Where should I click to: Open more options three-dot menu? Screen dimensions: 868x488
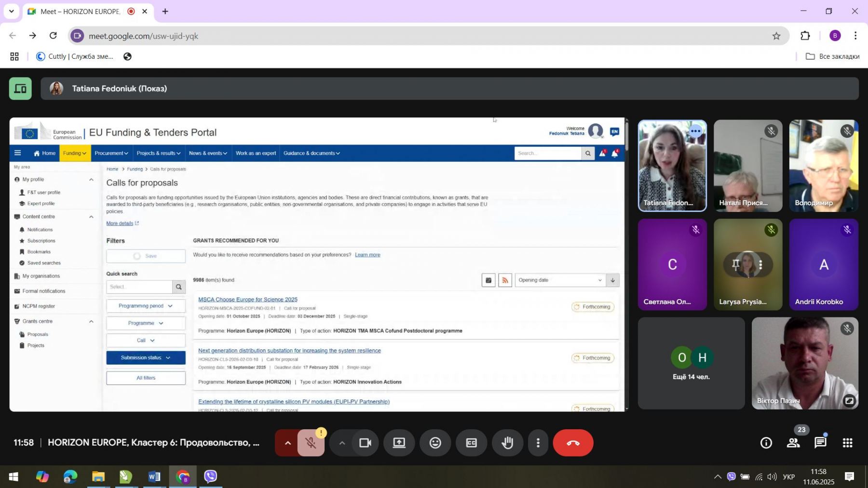tap(538, 443)
